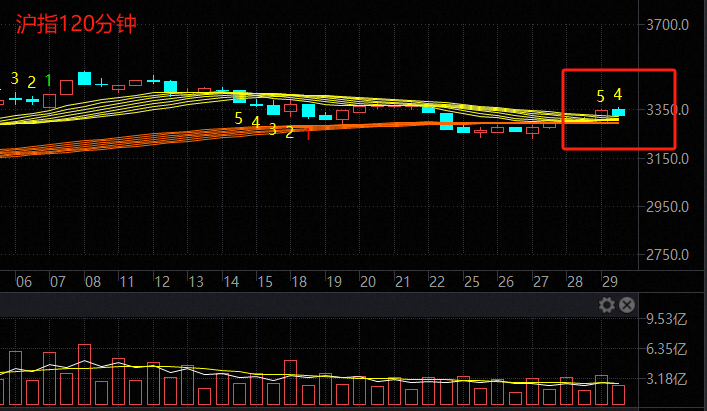Click date 19 on time axis

[334, 282]
